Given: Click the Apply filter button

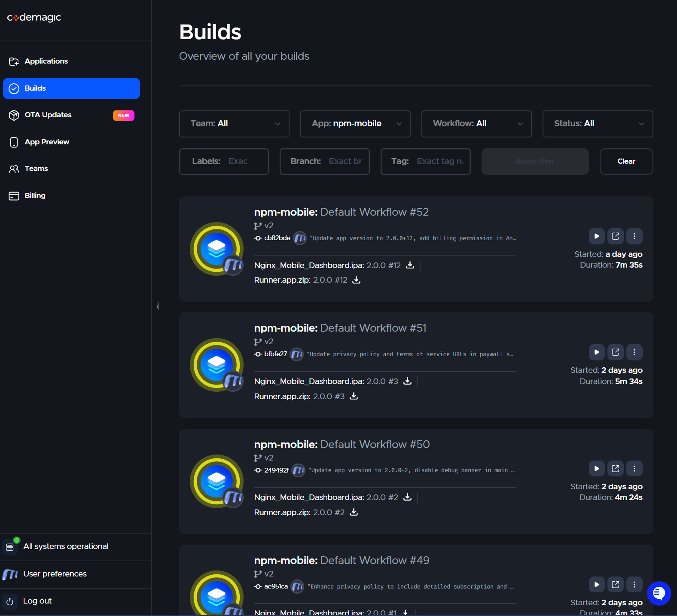Looking at the screenshot, I should click(535, 162).
